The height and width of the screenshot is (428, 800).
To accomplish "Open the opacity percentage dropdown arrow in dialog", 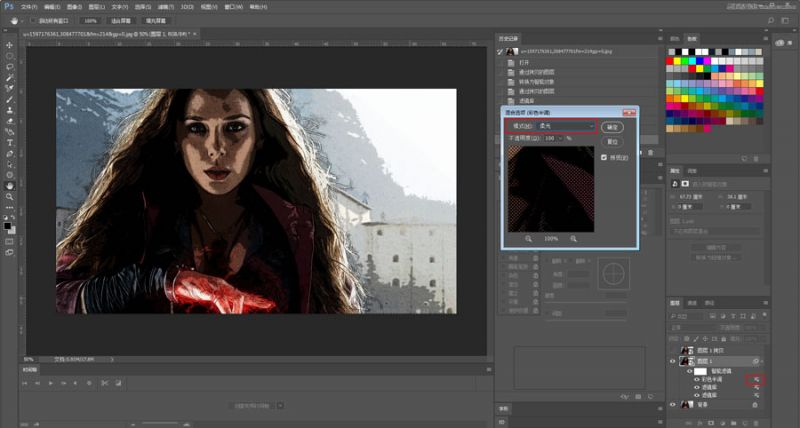I will click(560, 138).
